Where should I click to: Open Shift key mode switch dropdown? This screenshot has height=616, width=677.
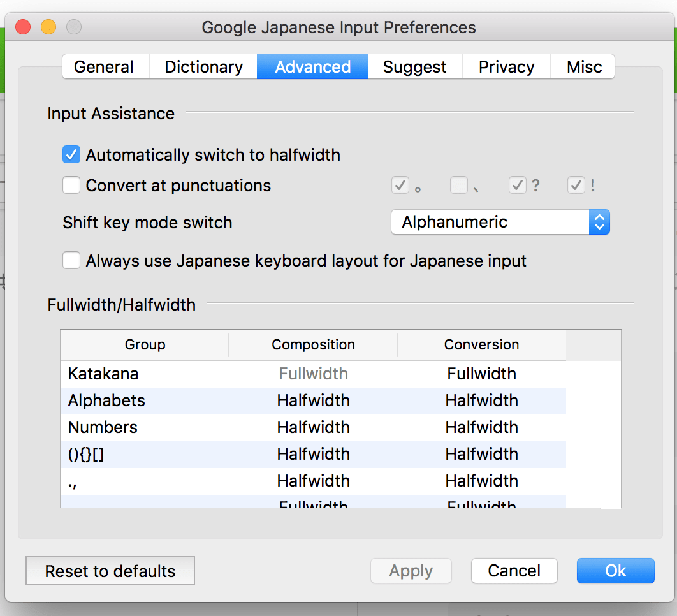(x=500, y=222)
